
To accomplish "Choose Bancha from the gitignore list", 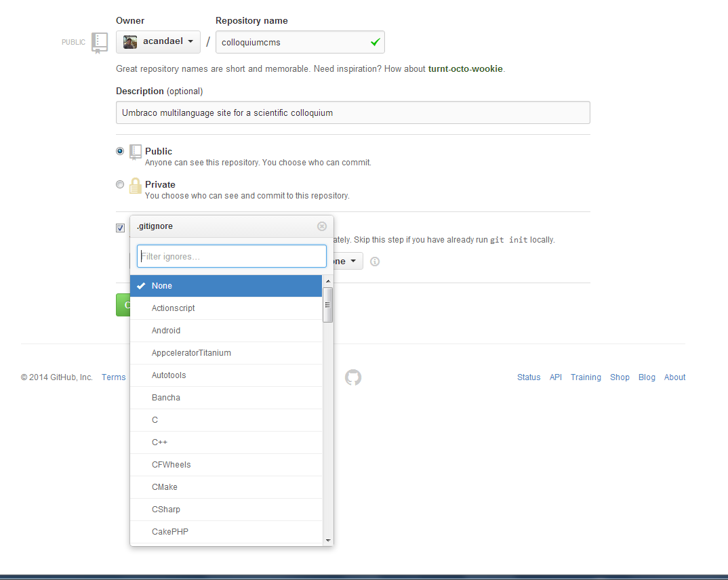I will click(226, 398).
